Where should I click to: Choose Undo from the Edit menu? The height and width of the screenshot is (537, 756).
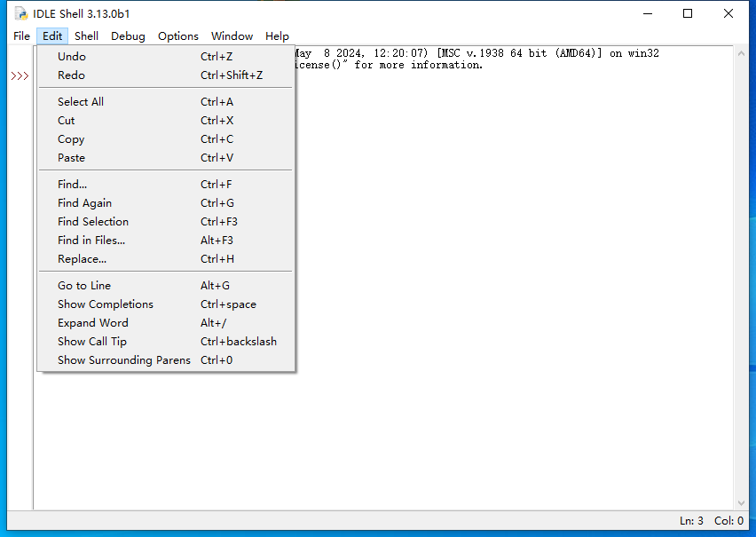(x=166, y=57)
